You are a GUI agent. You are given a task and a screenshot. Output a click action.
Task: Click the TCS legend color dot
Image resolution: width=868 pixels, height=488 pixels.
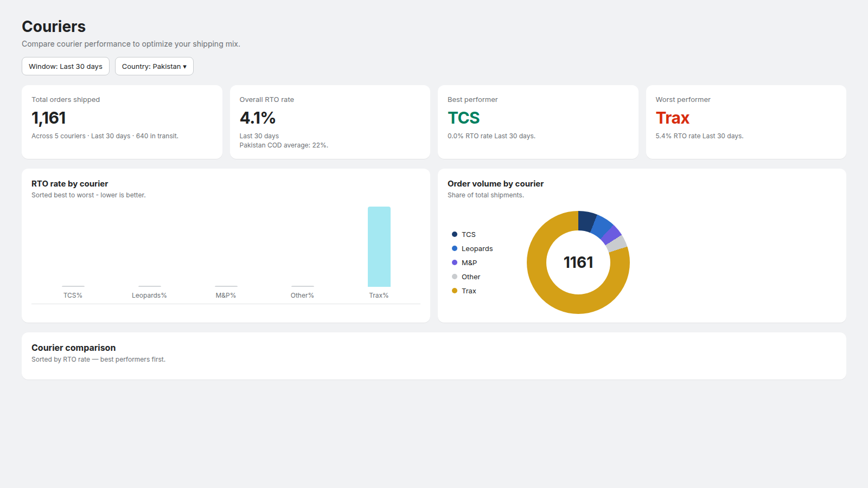tap(455, 234)
